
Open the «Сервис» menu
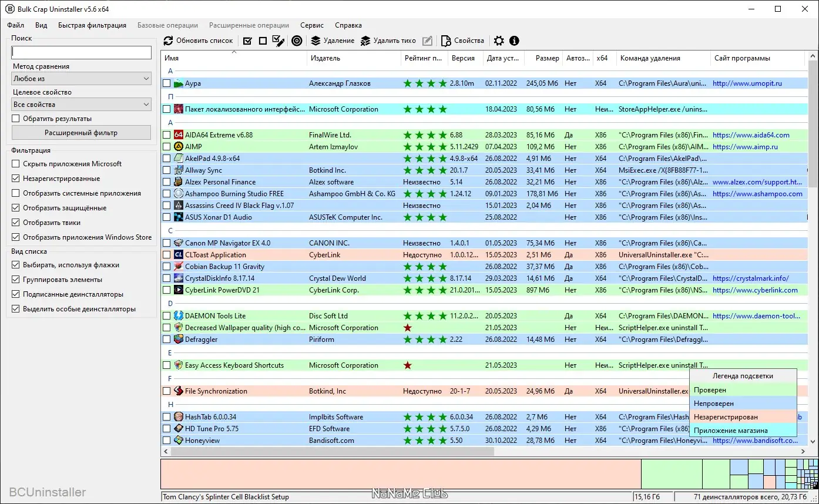pos(312,25)
